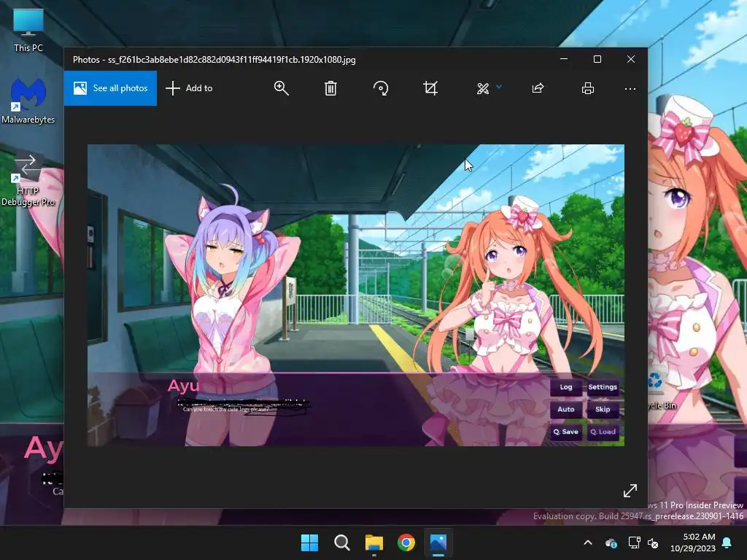747x560 pixels.
Task: Click the Ayu name label in the image
Action: tap(183, 386)
